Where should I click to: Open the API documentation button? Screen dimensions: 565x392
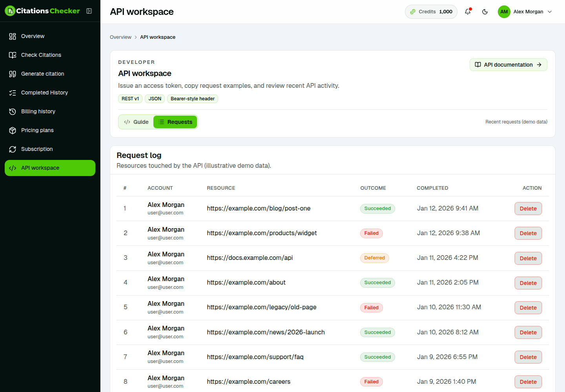click(x=508, y=65)
